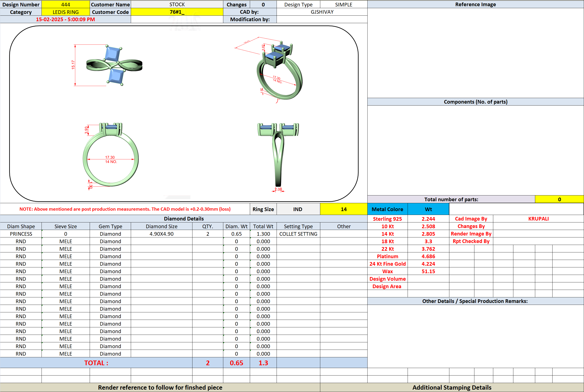
Task: Click the IND ring size cell
Action: click(x=298, y=209)
